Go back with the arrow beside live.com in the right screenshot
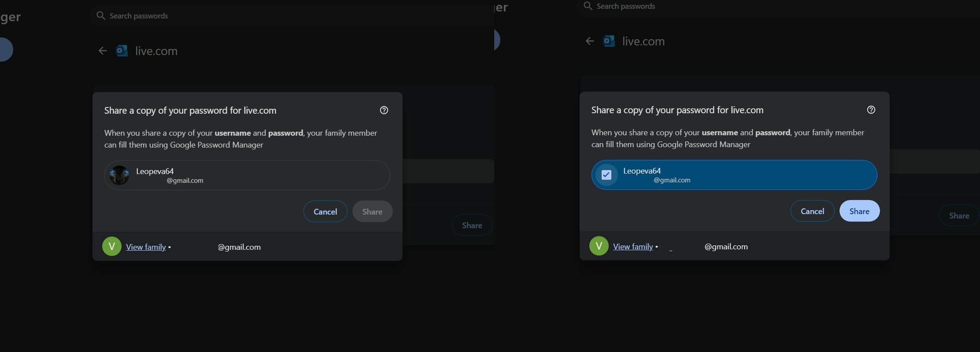The image size is (980, 352). (590, 41)
